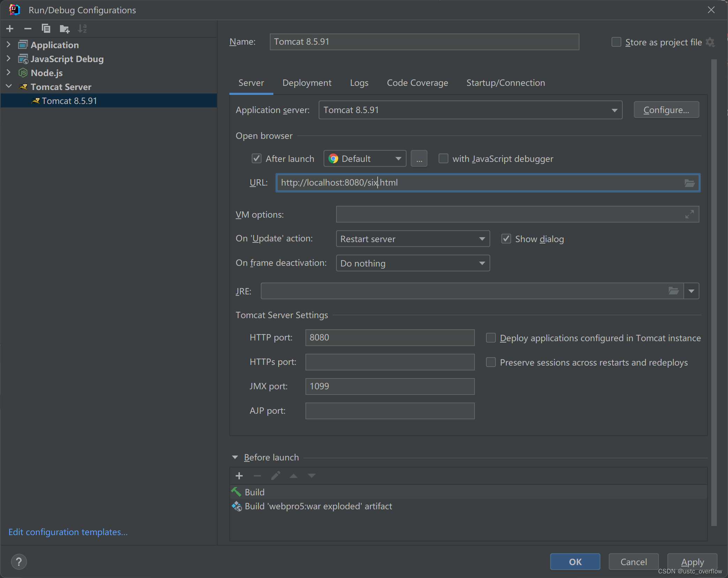Collapse the Tomcat Server tree node
728x578 pixels.
pyautogui.click(x=9, y=87)
